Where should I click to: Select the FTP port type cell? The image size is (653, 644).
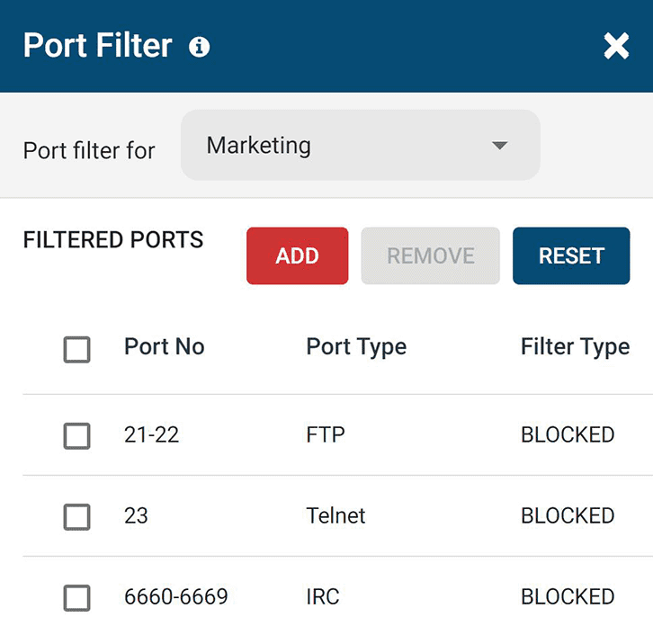click(326, 435)
